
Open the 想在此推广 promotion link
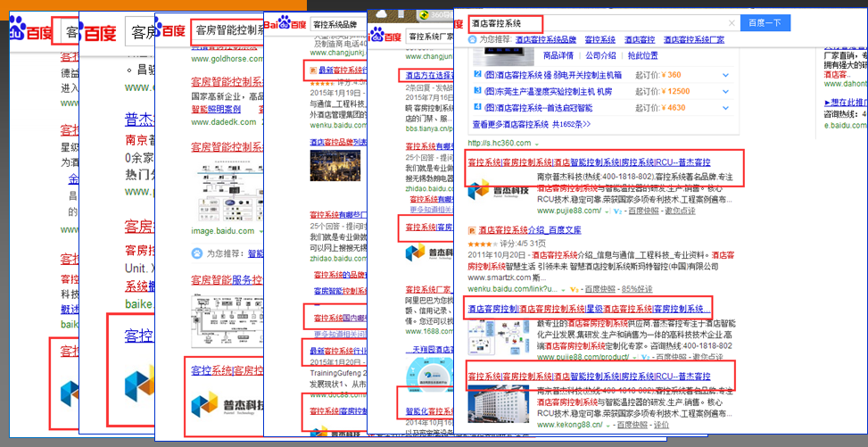[x=845, y=103]
